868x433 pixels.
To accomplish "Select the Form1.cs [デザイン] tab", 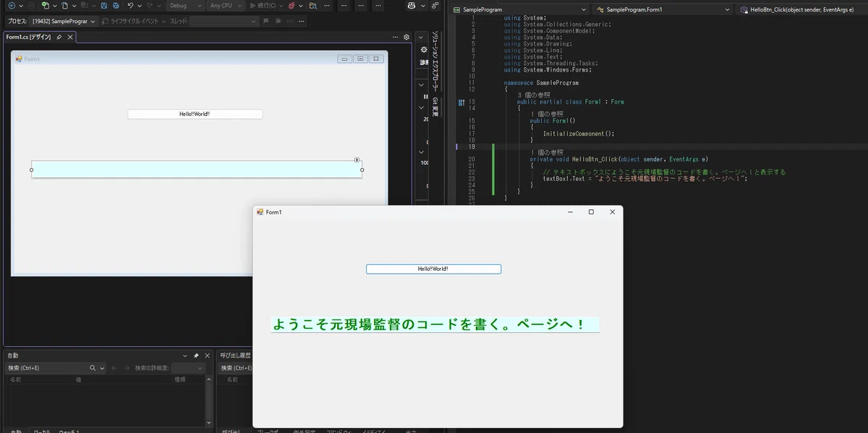I will pyautogui.click(x=29, y=37).
